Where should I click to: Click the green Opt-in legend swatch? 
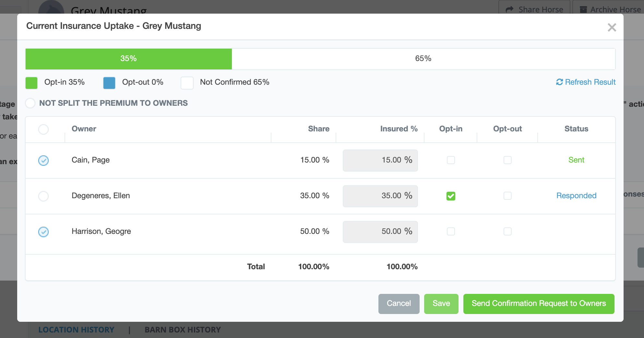pyautogui.click(x=31, y=83)
